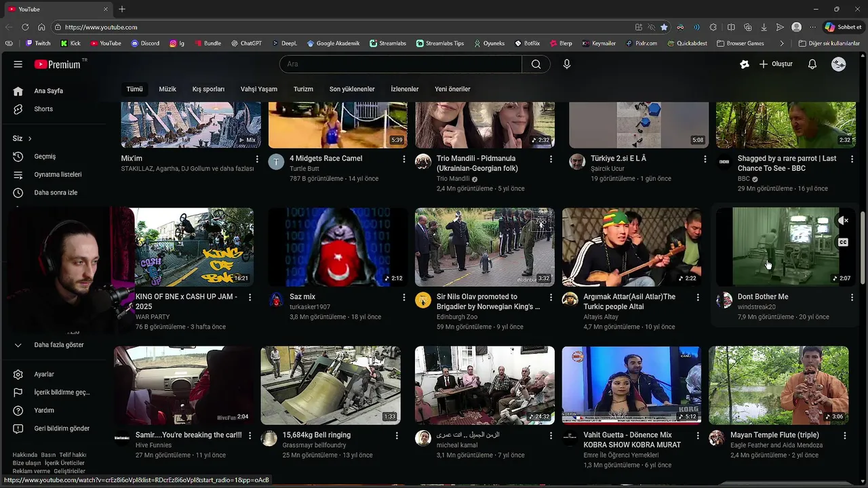
Task: Click the Turtle Butt channel avatar
Action: point(276,162)
